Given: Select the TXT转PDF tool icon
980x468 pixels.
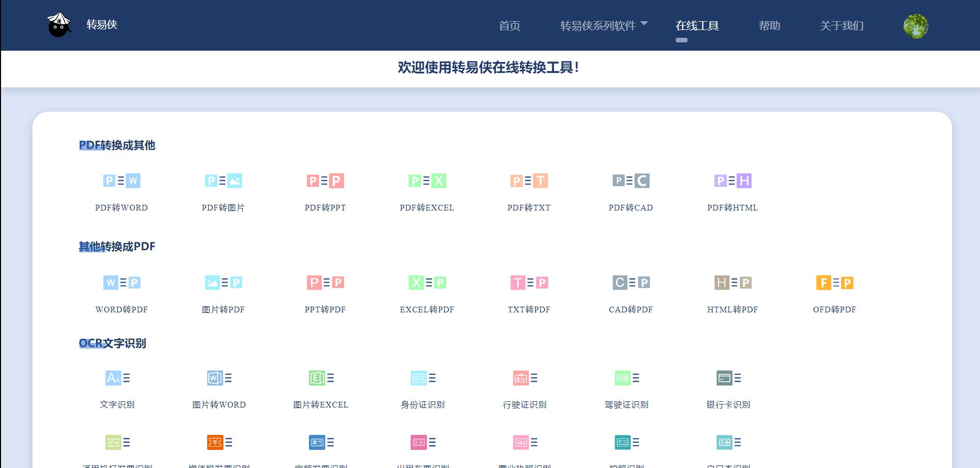Looking at the screenshot, I should pyautogui.click(x=529, y=283).
